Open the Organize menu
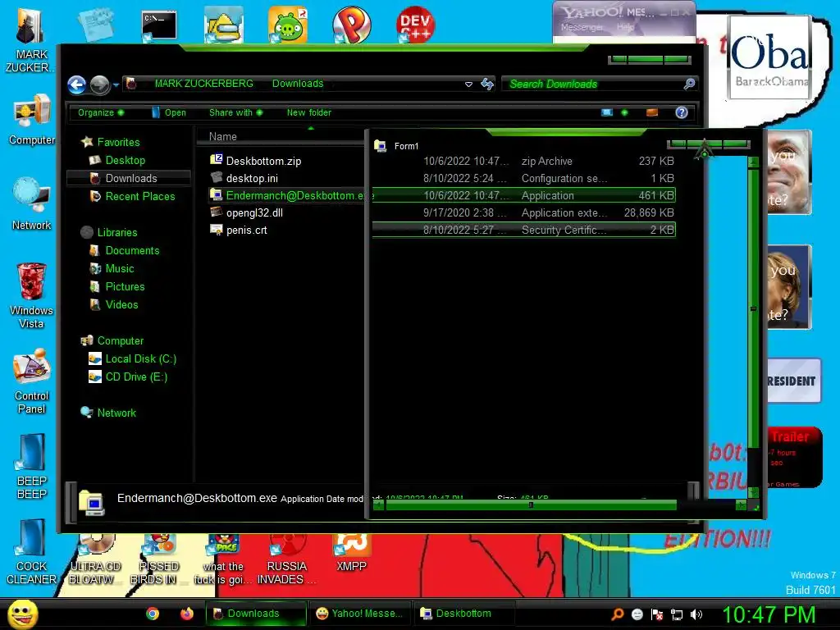 point(101,112)
